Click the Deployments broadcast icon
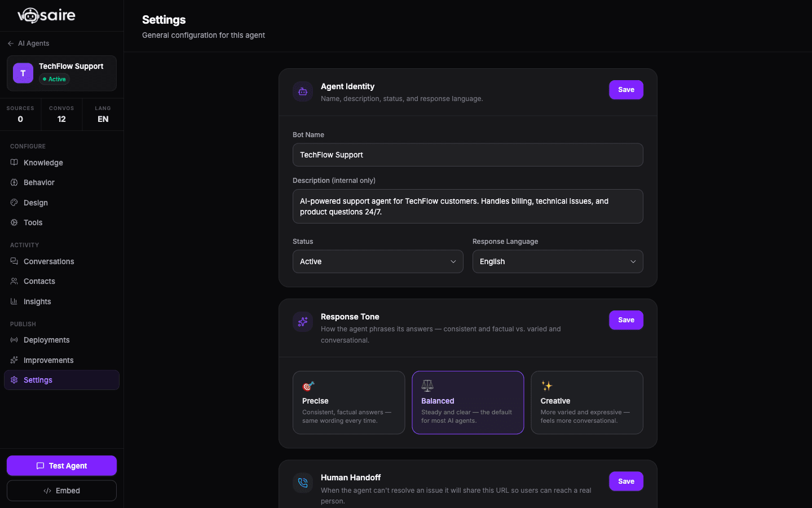Image resolution: width=812 pixels, height=508 pixels. point(14,340)
